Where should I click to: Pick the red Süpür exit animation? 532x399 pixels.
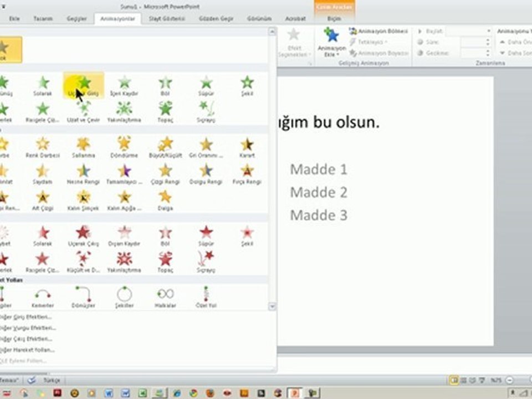click(206, 236)
